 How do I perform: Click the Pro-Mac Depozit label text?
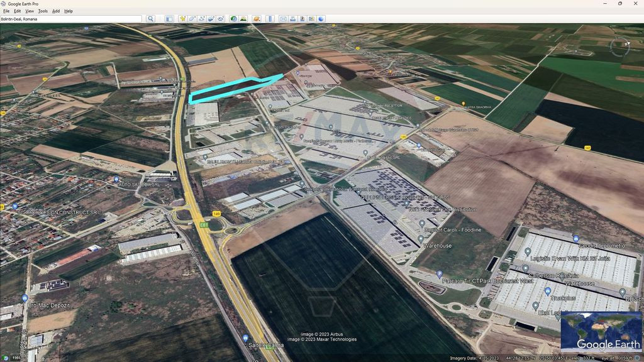(x=49, y=305)
